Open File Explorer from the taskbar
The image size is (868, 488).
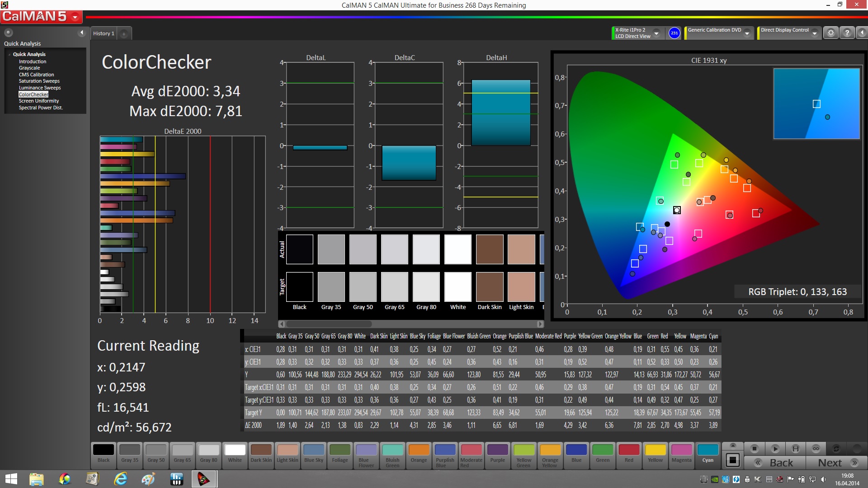[36, 479]
